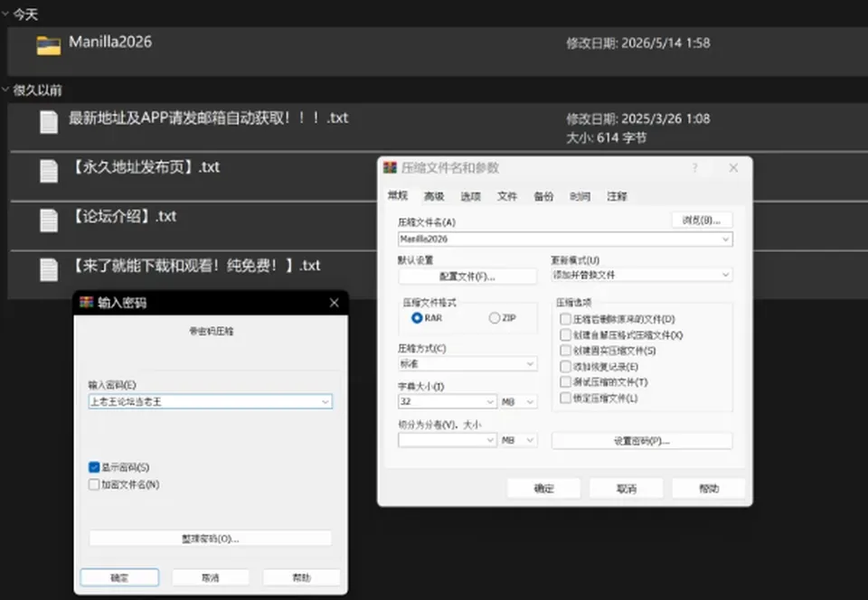Open the 压缩方式(C) dropdown showing 标准
Image resolution: width=868 pixels, height=600 pixels.
point(467,364)
